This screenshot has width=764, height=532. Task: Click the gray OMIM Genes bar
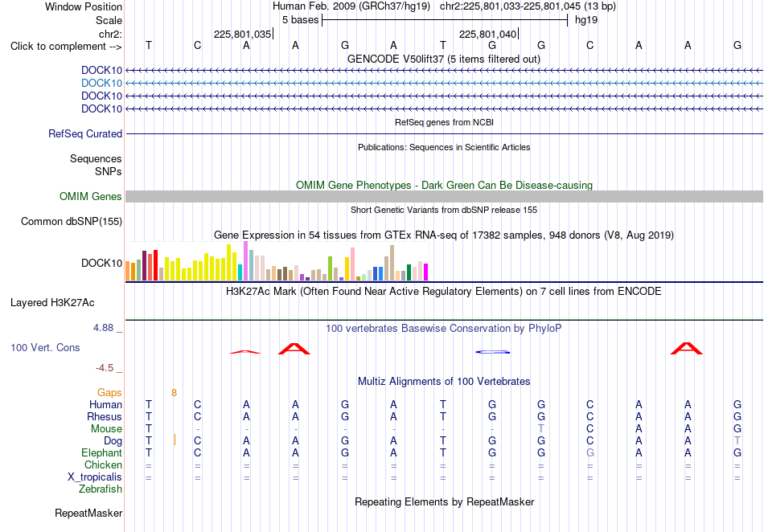(444, 197)
